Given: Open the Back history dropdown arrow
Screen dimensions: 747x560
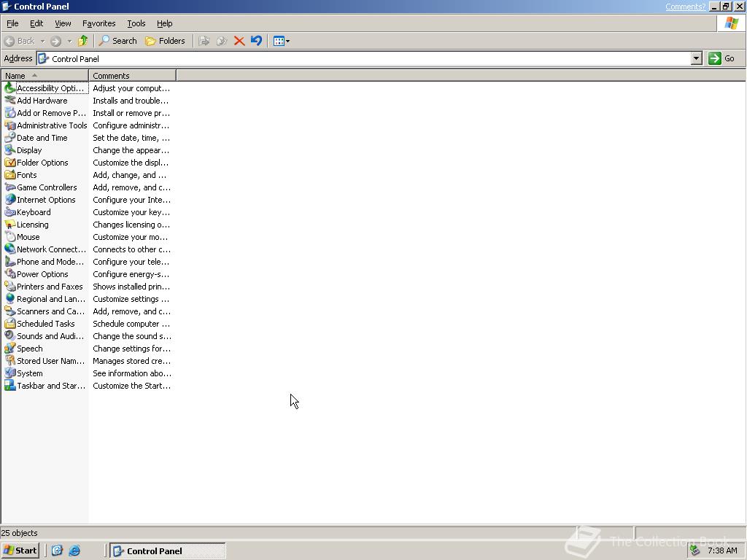Looking at the screenshot, I should (x=42, y=41).
